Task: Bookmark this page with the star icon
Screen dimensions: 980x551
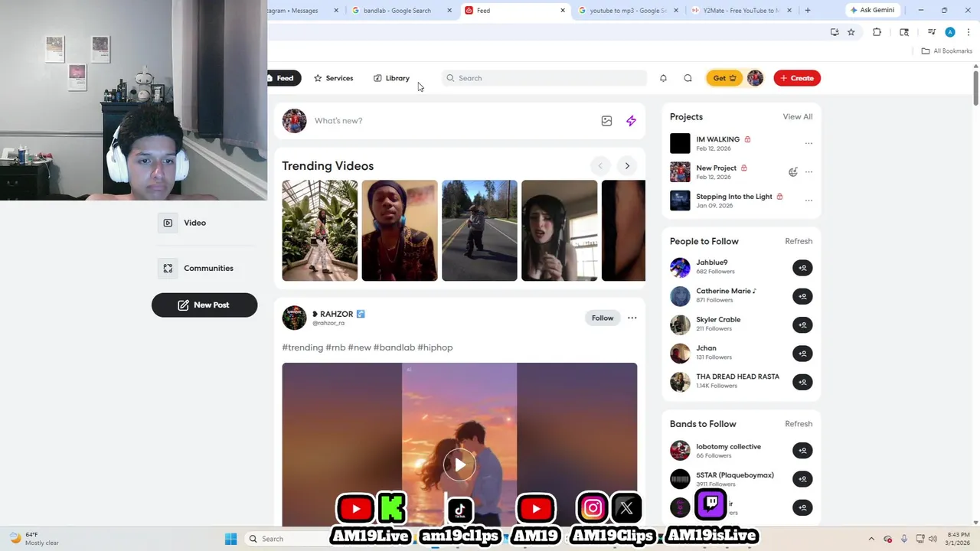Action: pos(851,32)
